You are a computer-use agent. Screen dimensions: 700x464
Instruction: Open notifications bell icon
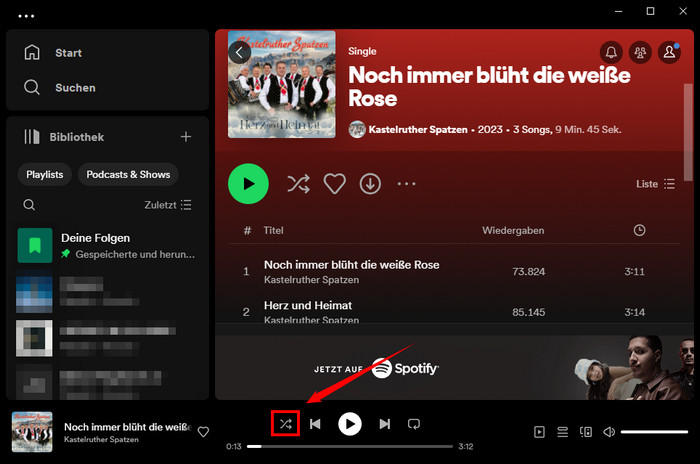click(x=611, y=52)
